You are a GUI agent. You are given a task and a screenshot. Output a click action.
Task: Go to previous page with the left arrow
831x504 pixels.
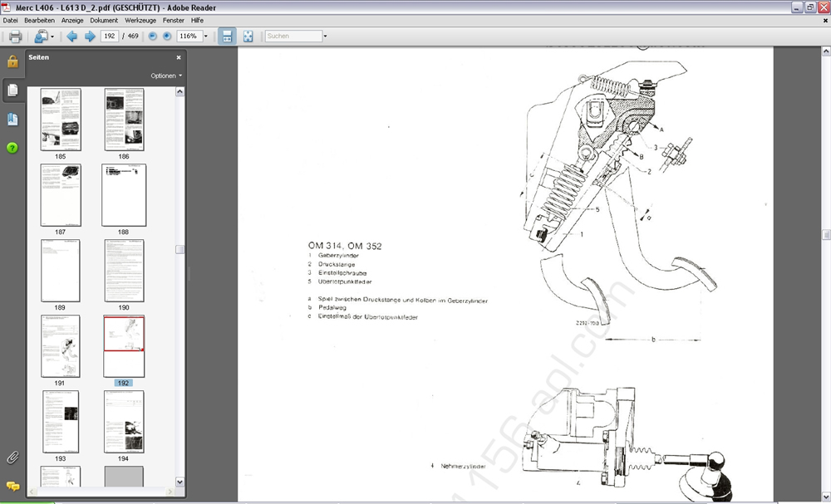[72, 36]
